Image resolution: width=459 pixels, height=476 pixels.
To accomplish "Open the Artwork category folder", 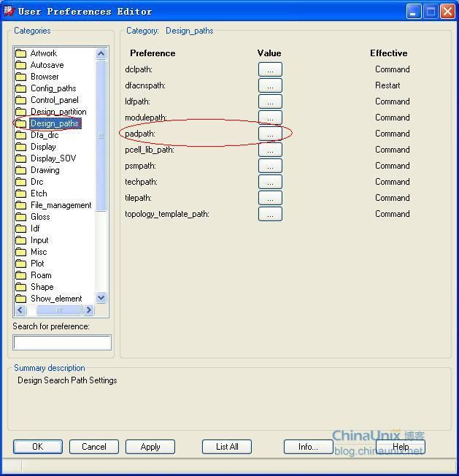I will (x=43, y=53).
